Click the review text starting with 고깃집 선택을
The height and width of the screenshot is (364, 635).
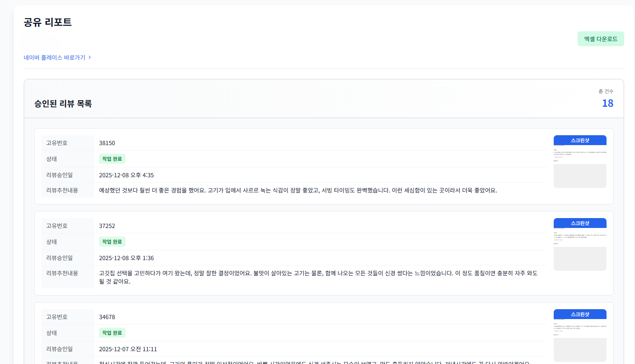pyautogui.click(x=318, y=273)
